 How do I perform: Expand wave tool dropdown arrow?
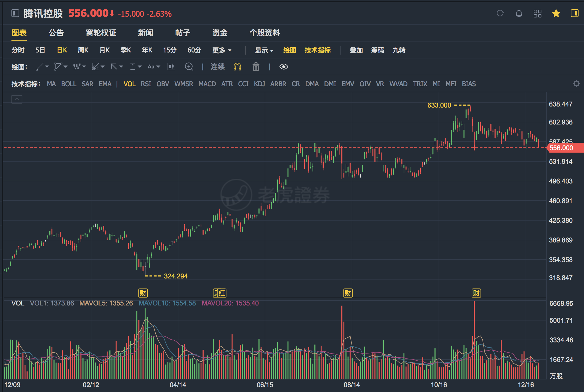coord(84,67)
